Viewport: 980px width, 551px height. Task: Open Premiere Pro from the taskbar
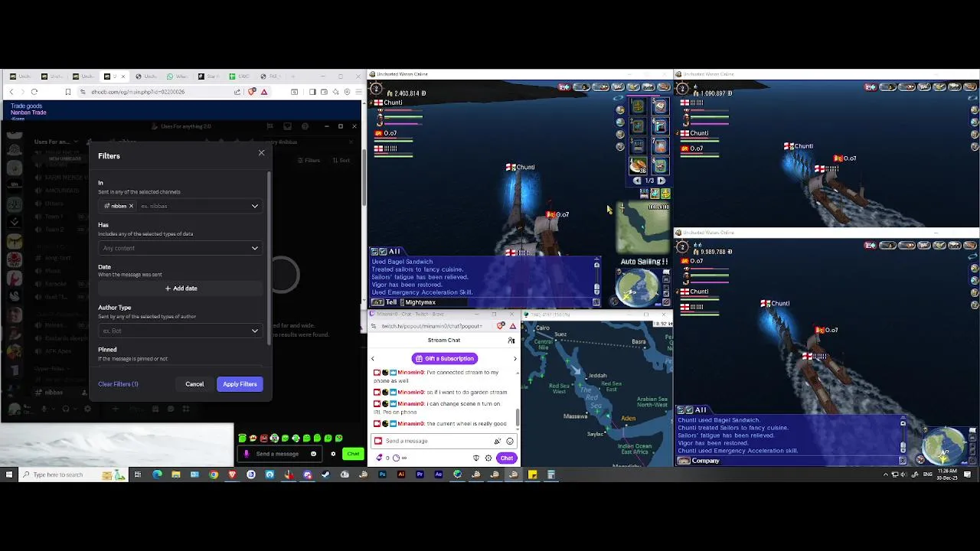(420, 474)
